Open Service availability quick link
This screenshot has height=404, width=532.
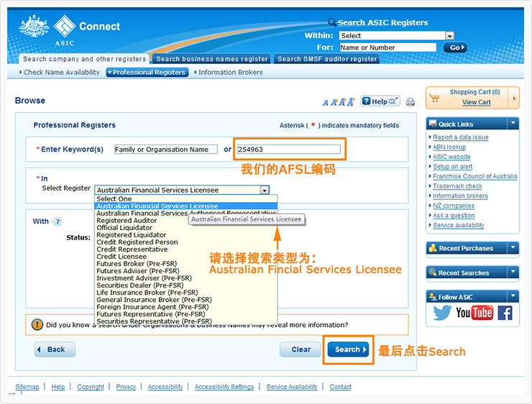tap(458, 225)
